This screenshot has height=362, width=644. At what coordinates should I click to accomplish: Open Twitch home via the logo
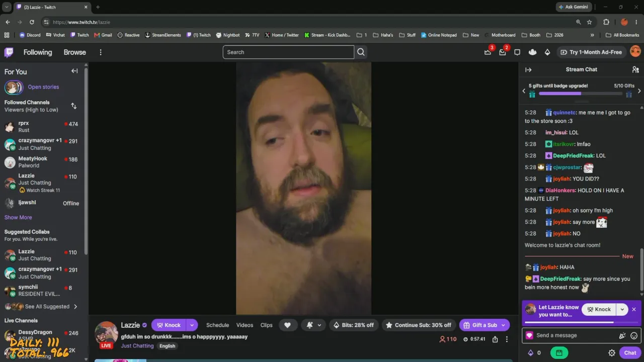tap(9, 52)
